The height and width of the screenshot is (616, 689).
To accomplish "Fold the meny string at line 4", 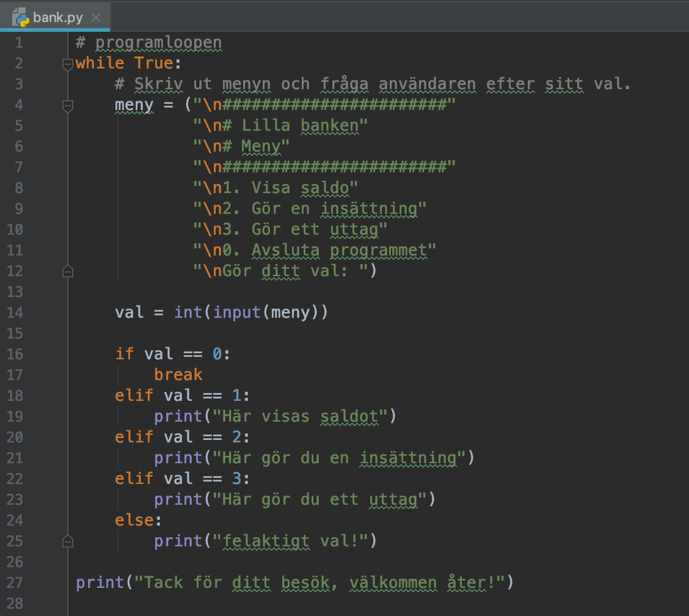I will tap(67, 106).
